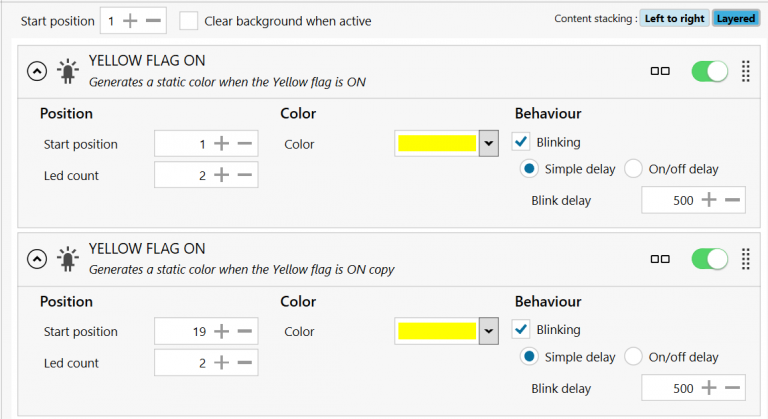Grab the second effect's drag handle dots

pos(745,259)
